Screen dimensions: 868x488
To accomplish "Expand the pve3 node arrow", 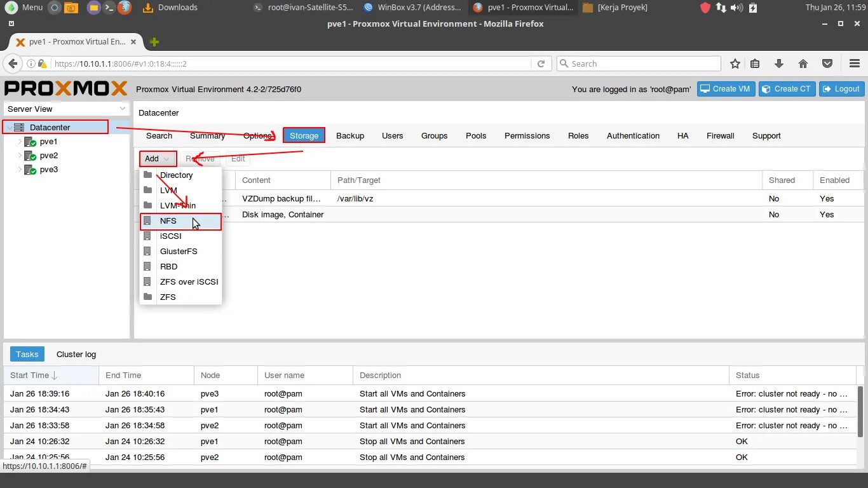I will coord(20,170).
